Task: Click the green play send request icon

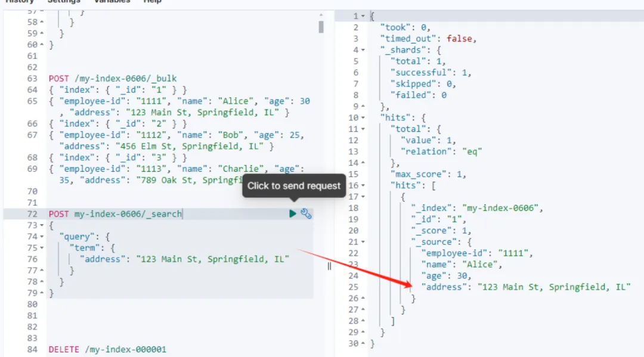Action: pos(293,213)
